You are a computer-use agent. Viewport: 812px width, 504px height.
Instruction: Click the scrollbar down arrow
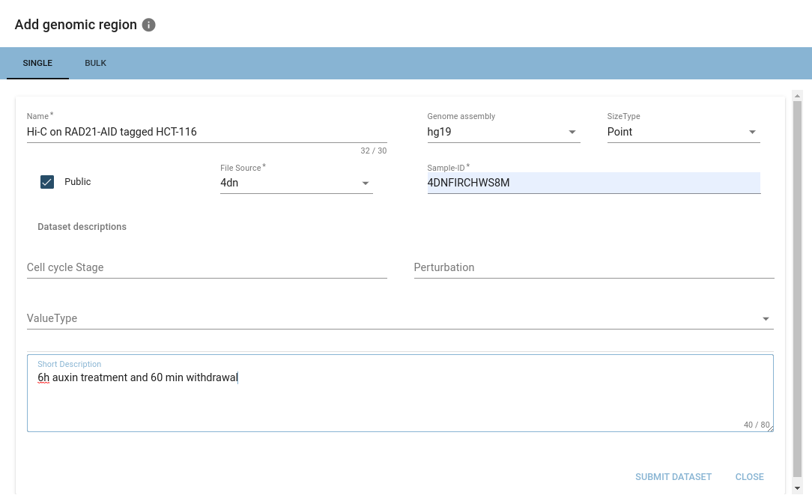[797, 488]
